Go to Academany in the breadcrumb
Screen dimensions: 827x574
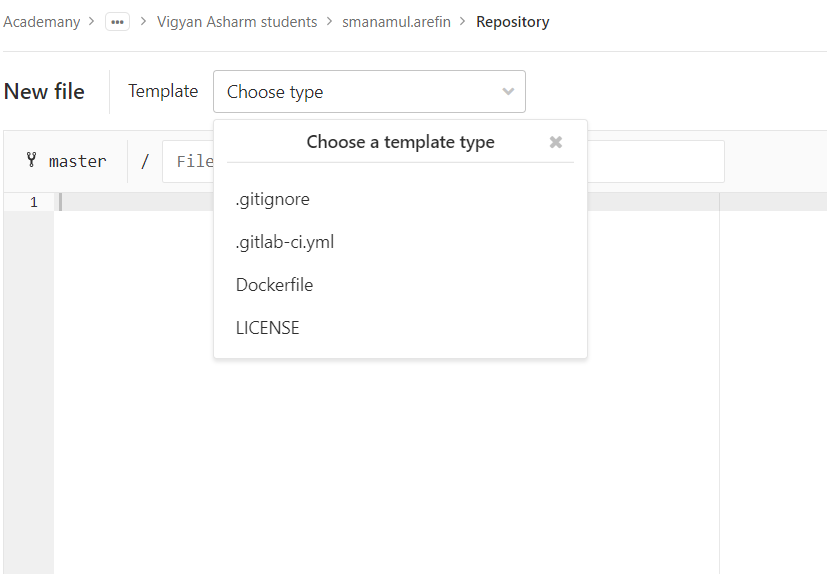tap(41, 22)
